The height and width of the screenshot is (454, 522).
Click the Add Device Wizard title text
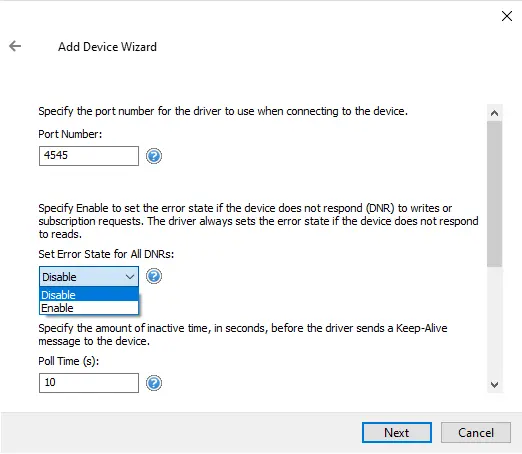pos(107,47)
